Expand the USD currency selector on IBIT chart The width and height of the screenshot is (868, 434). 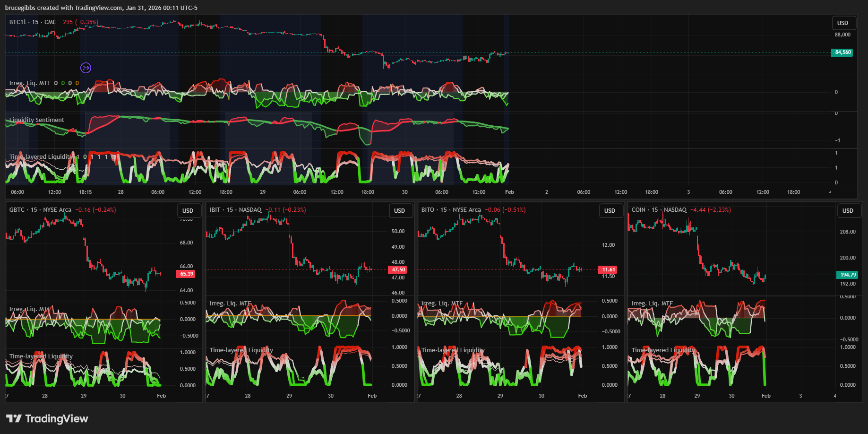point(400,211)
